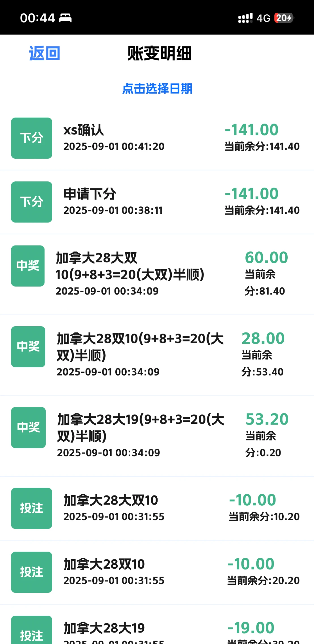Tap the 53.20 winning amount
The image size is (314, 644).
point(267,419)
